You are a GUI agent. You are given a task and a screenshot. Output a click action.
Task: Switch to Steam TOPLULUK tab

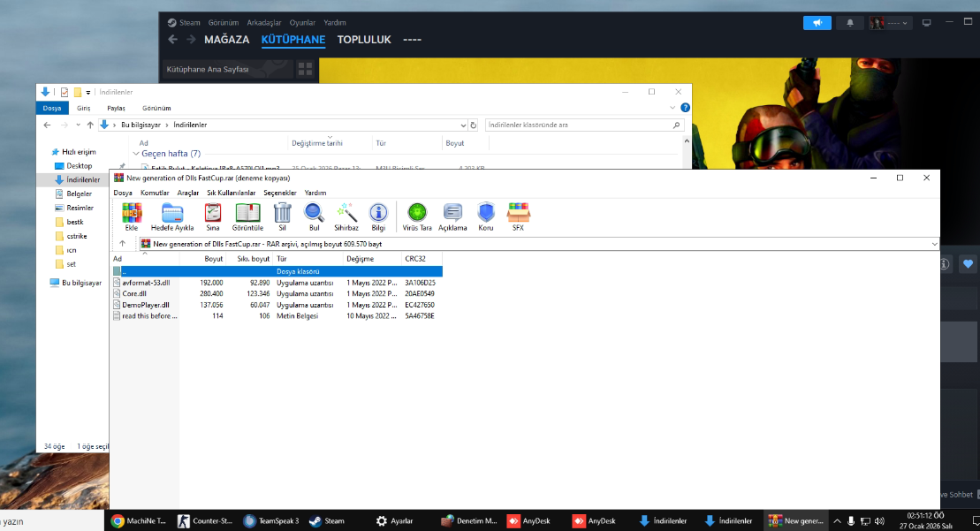coord(364,40)
